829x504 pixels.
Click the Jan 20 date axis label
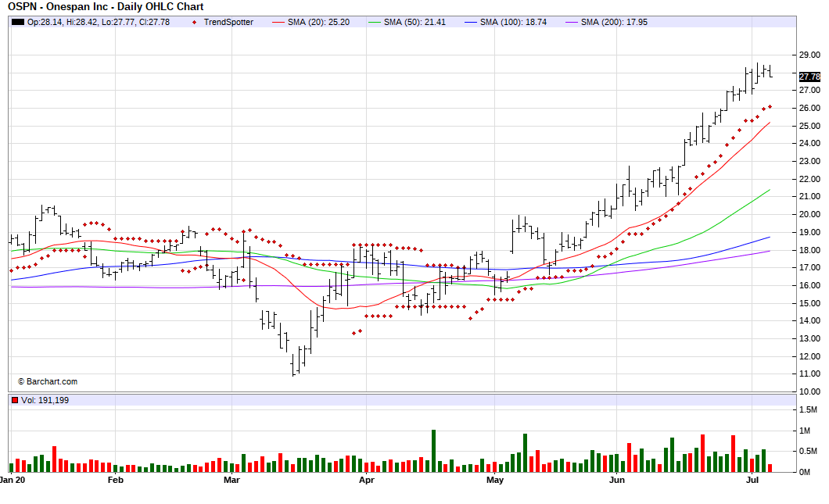[x=13, y=481]
